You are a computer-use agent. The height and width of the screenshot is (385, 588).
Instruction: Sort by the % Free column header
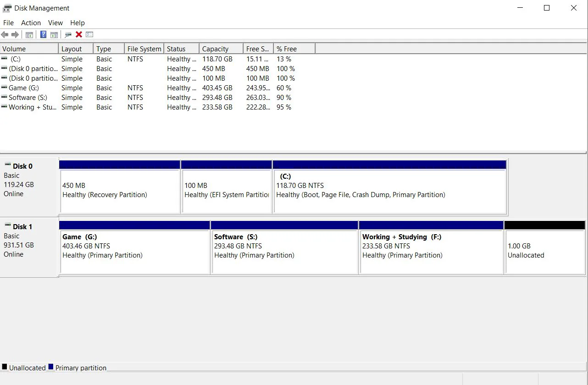tap(294, 49)
